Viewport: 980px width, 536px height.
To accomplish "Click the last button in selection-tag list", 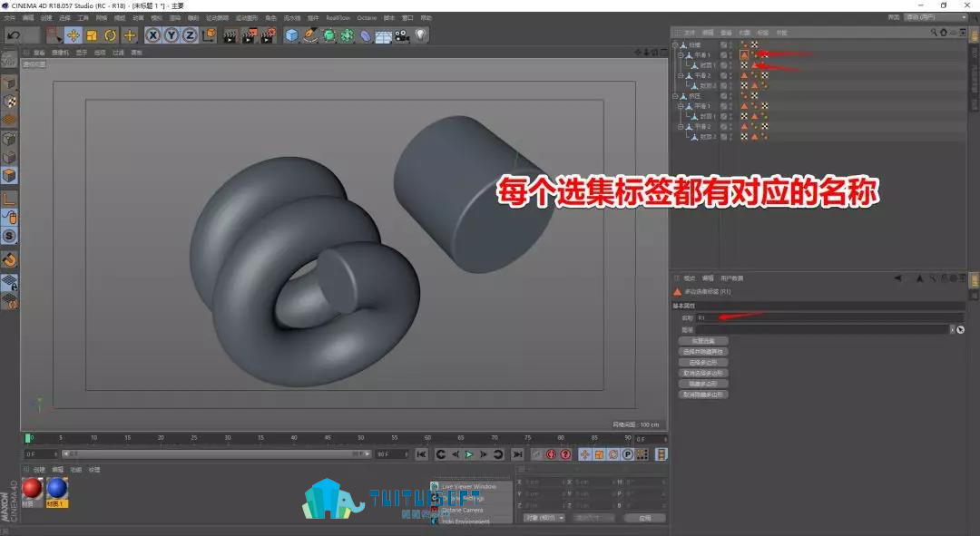I will click(x=703, y=395).
